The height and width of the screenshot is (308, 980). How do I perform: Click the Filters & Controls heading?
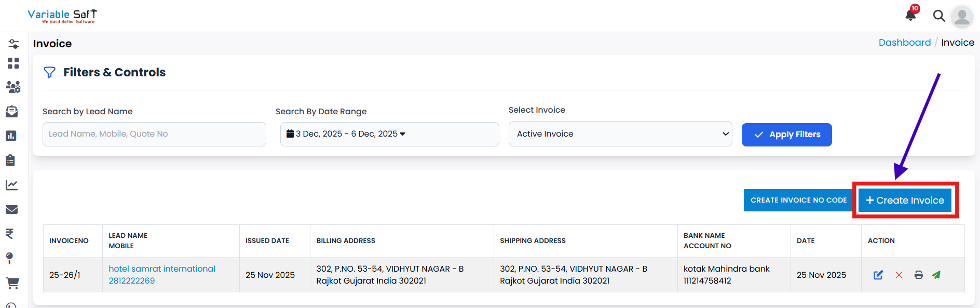114,72
